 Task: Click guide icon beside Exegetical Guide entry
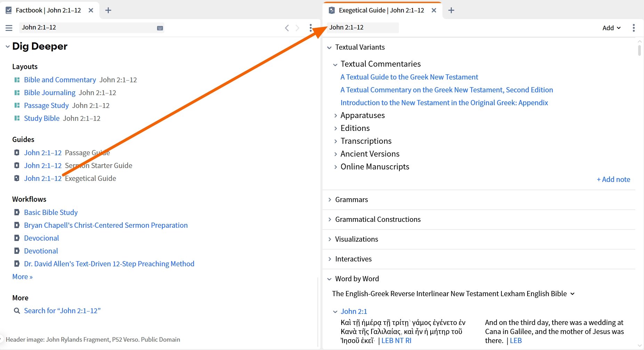point(17,178)
